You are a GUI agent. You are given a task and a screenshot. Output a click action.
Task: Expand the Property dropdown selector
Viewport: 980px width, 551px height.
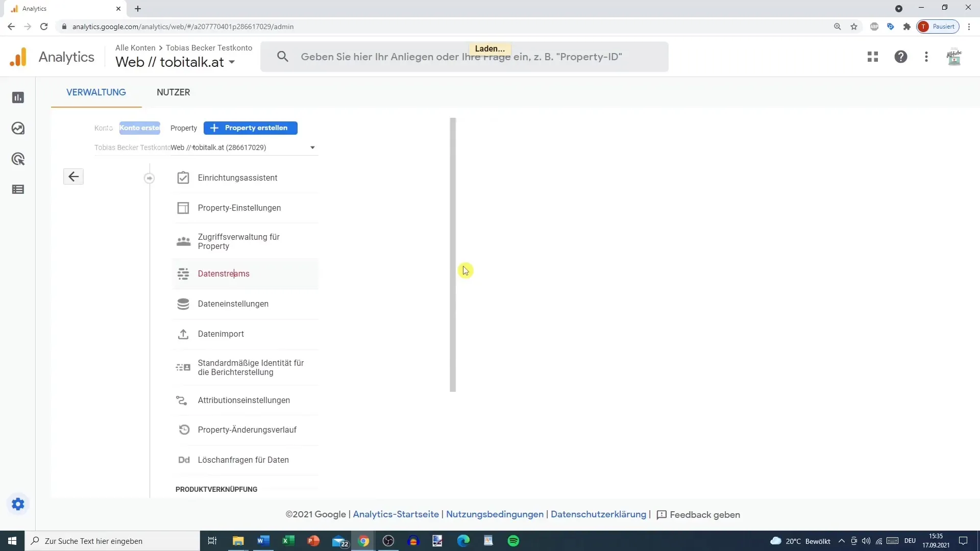pos(312,146)
